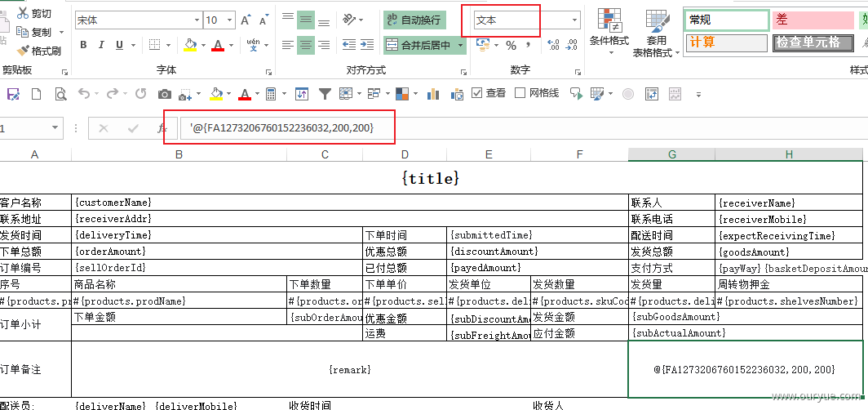Apply cell borders using the borders icon
Viewport: 868px width, 410px height.
pos(155,45)
